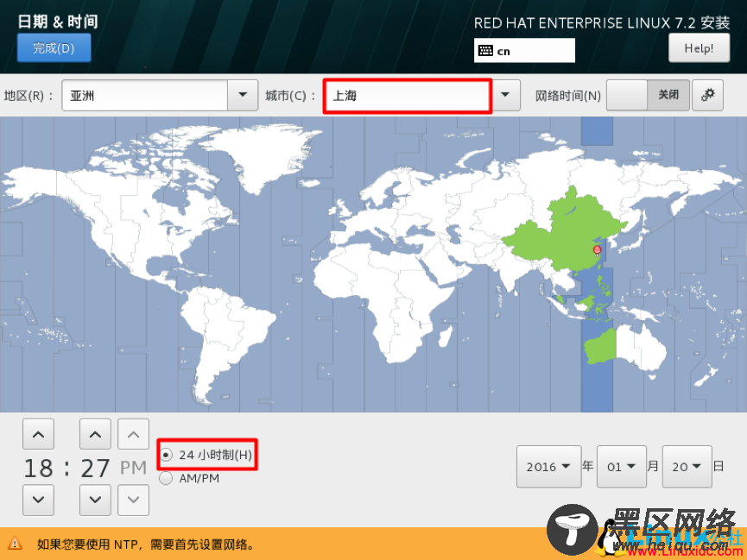This screenshot has height=560, width=747.
Task: Click the AM/PM down arrow
Action: click(133, 500)
